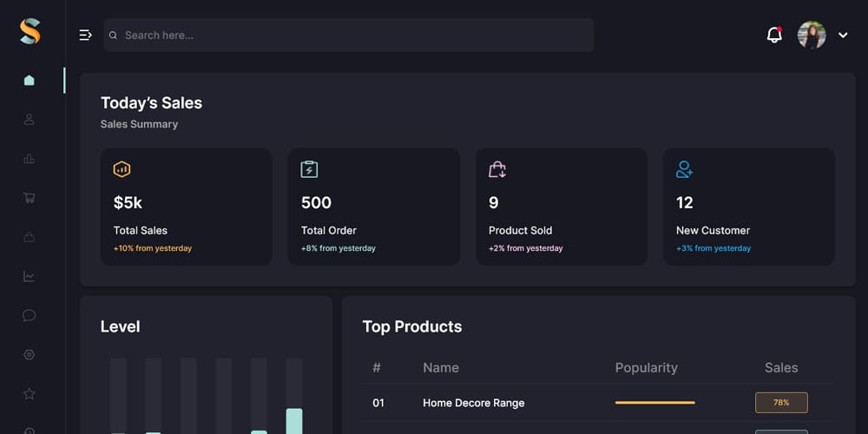Open the settings gear sidebar icon
This screenshot has width=868, height=434.
tap(30, 354)
